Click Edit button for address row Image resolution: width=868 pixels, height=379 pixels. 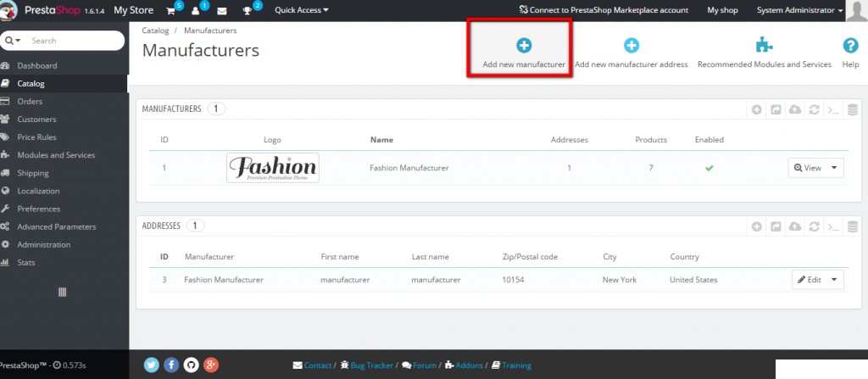[x=810, y=280]
